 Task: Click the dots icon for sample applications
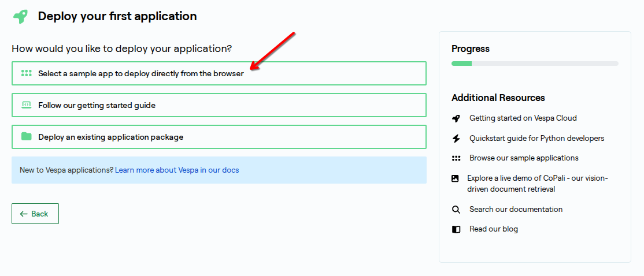tap(456, 158)
